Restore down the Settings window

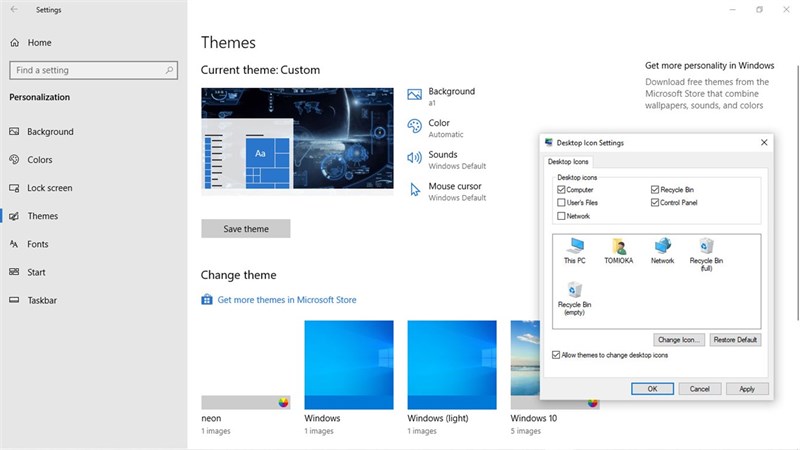pos(759,9)
